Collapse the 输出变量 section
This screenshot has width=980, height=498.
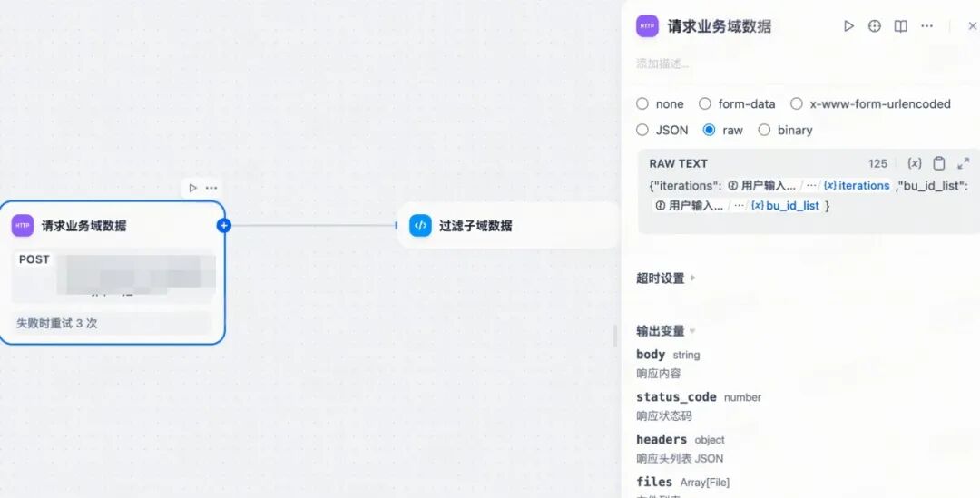point(666,330)
